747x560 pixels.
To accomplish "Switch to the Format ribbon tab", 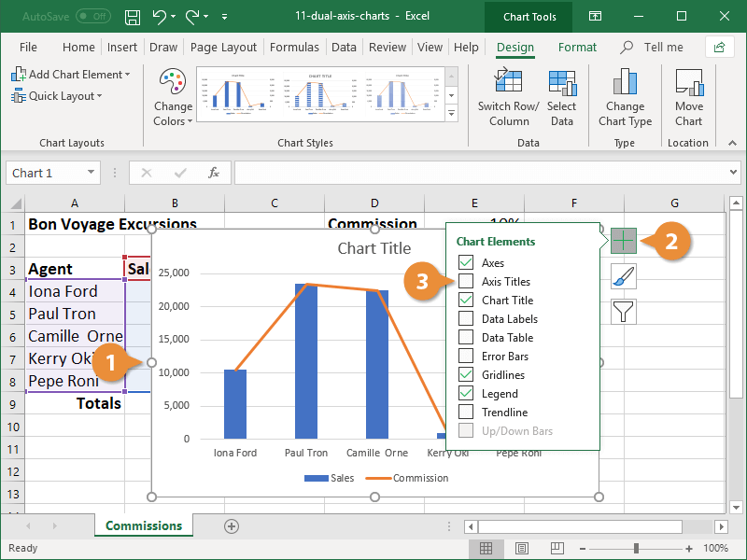I will pos(577,47).
